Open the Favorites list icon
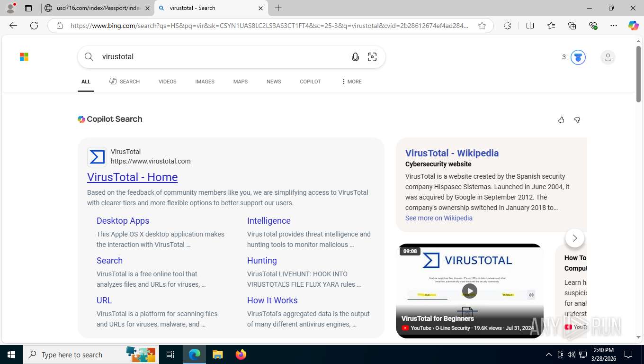Image resolution: width=644 pixels, height=364 pixels. (551, 26)
